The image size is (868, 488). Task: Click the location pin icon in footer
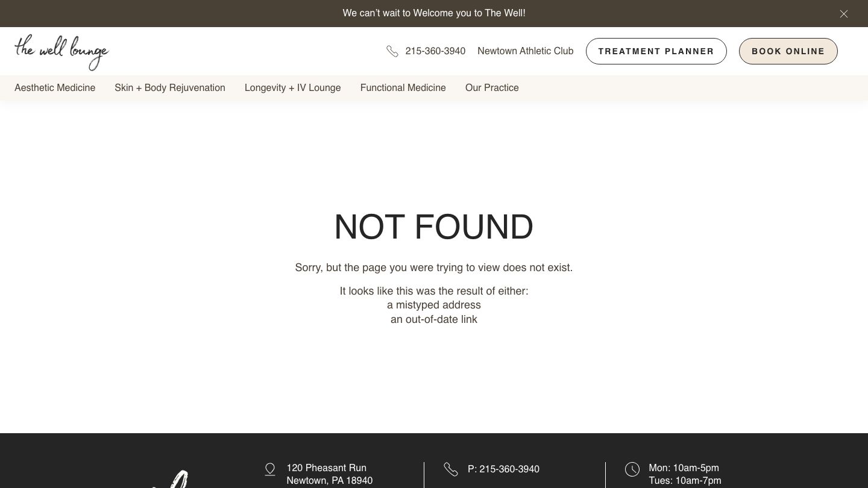click(x=270, y=469)
